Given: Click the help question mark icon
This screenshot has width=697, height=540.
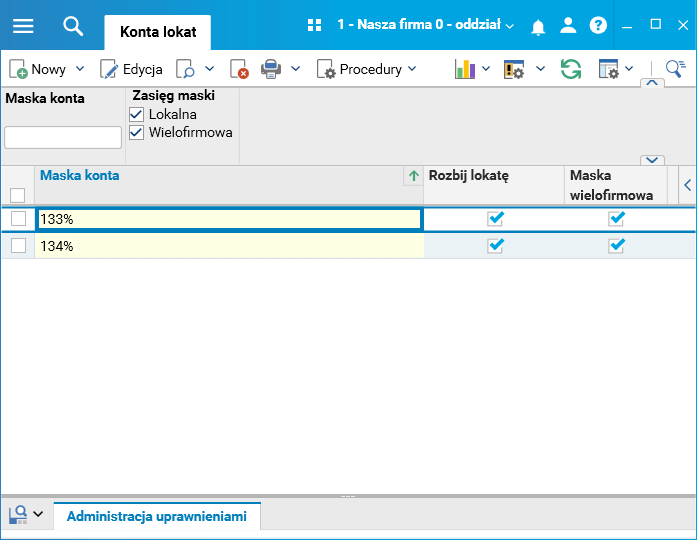Looking at the screenshot, I should click(598, 25).
